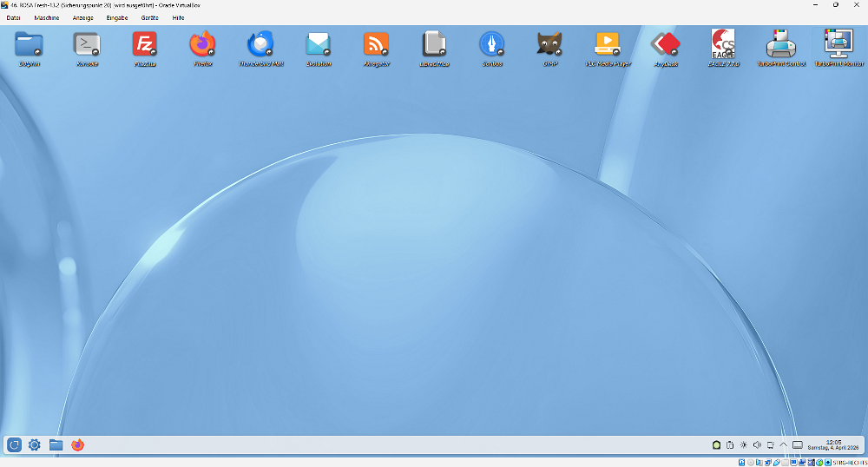
Task: Click the Firefox icon in the taskbar
Action: [78, 445]
